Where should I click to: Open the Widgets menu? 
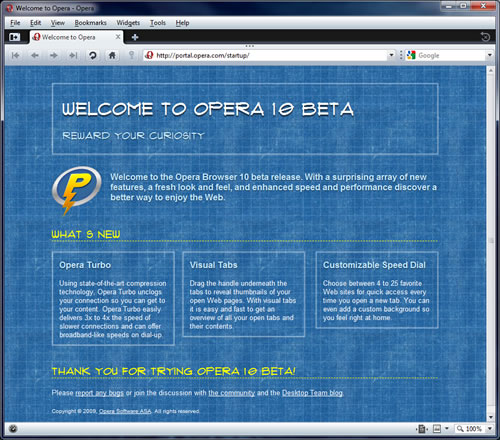pyautogui.click(x=128, y=23)
